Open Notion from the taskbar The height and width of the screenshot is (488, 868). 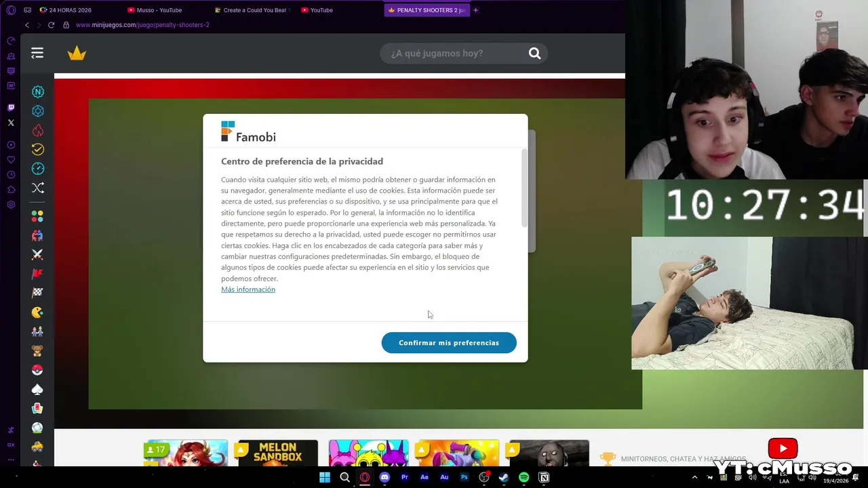(x=544, y=477)
